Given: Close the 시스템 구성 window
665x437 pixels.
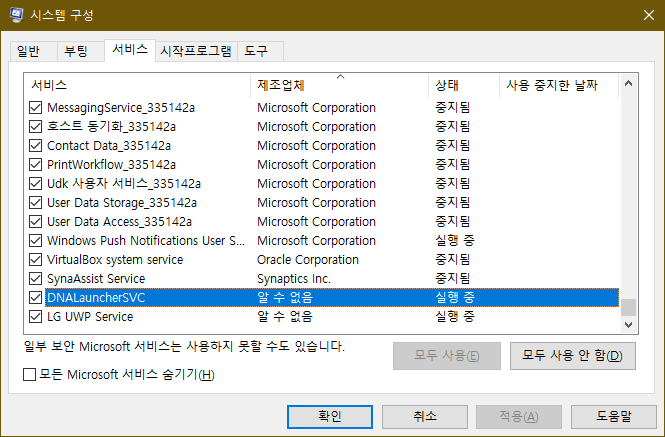Looking at the screenshot, I should click(x=648, y=15).
